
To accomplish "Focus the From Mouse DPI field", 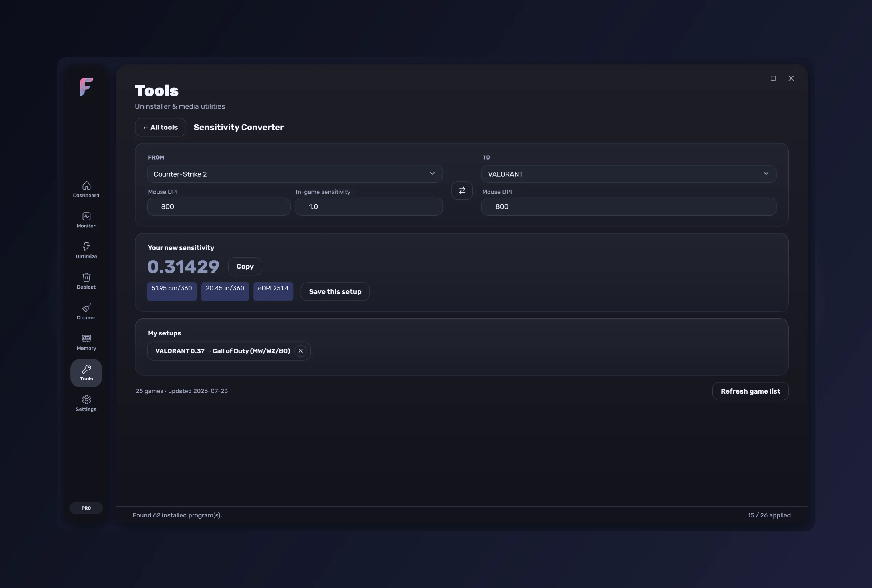I will coord(219,207).
